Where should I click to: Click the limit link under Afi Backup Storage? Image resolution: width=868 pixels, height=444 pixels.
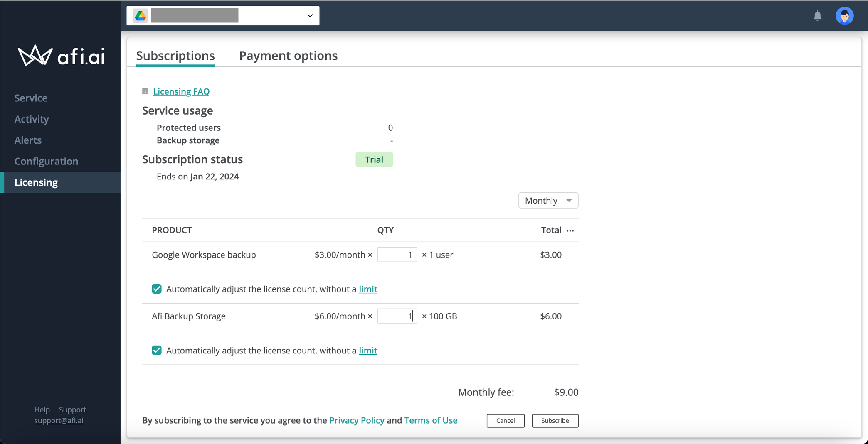coord(368,351)
